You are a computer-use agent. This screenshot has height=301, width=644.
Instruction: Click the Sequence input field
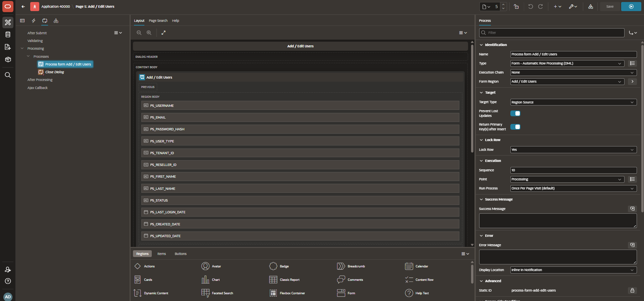(573, 170)
